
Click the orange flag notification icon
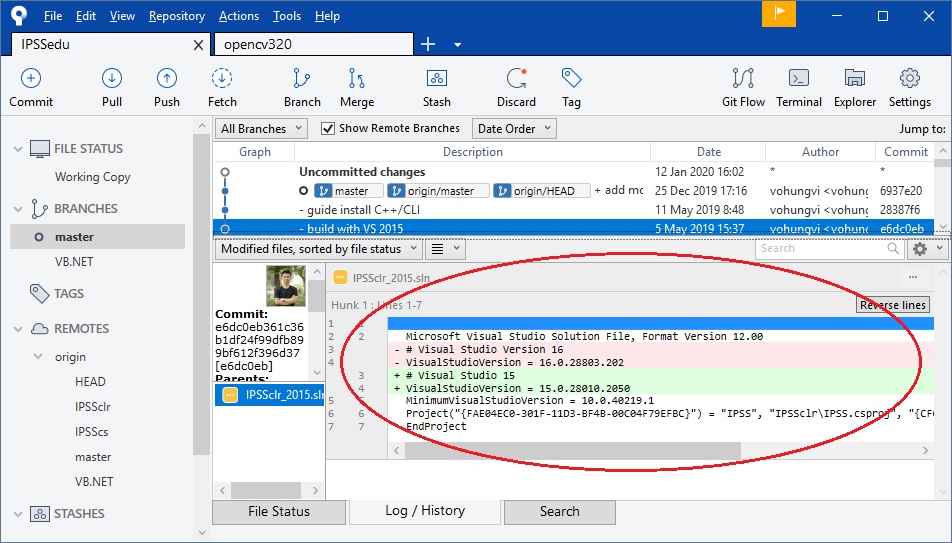779,15
